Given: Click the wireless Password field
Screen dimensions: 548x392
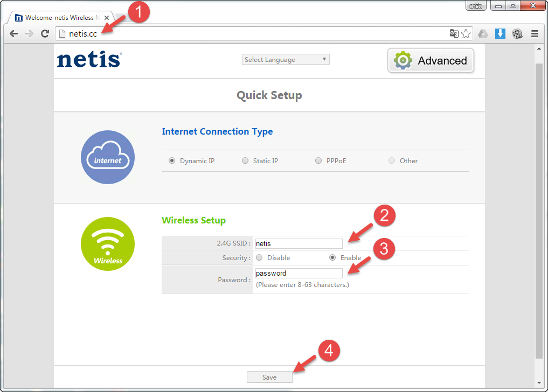Looking at the screenshot, I should pyautogui.click(x=299, y=273).
